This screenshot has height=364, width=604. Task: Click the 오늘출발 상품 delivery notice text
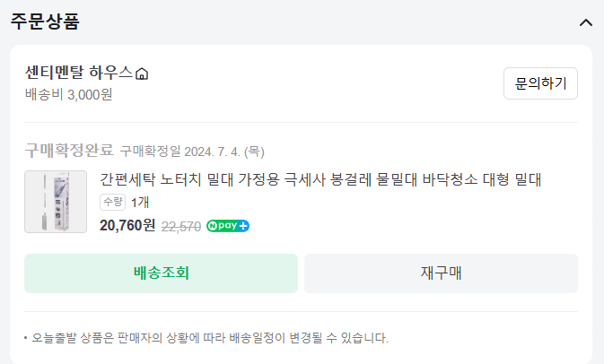(x=210, y=338)
